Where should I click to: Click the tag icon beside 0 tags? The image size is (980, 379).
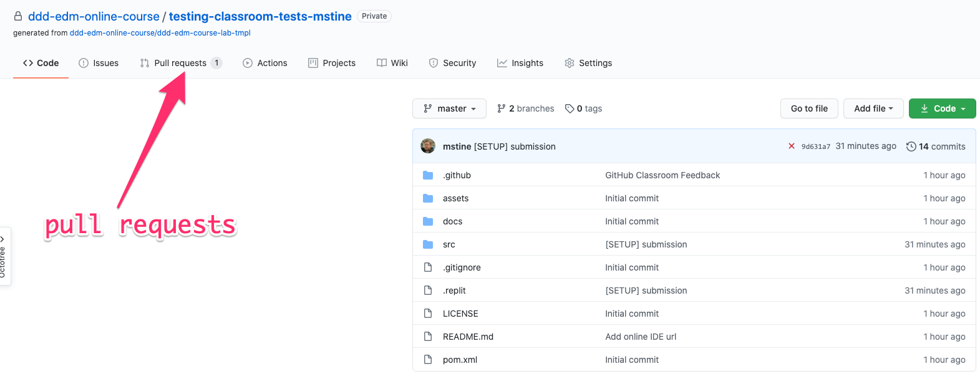(x=570, y=108)
